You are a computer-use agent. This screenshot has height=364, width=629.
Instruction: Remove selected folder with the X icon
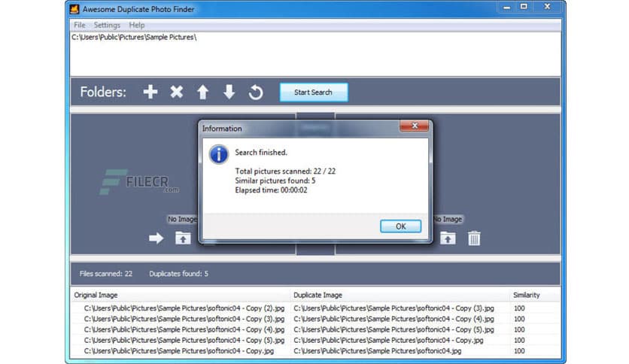177,92
